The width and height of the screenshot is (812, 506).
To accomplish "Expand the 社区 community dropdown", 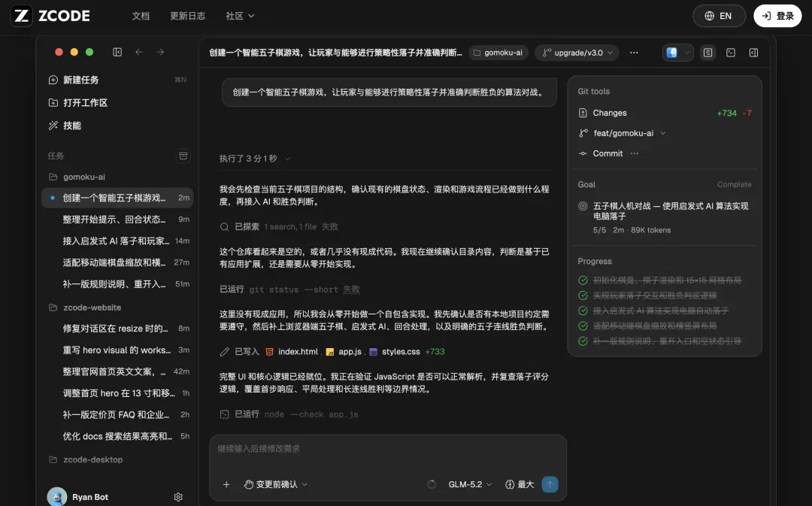I will [x=240, y=16].
